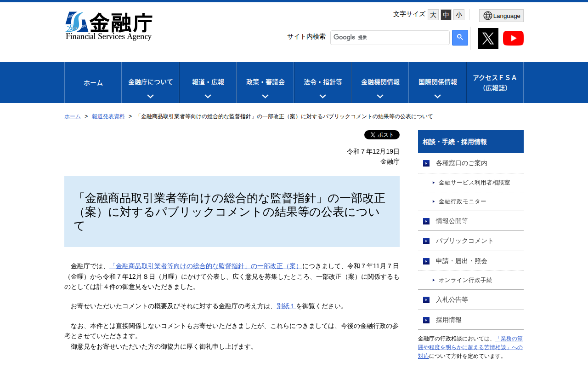Image resolution: width=588 pixels, height=368 pixels.
Task: Click into the site search input field
Action: click(395, 37)
